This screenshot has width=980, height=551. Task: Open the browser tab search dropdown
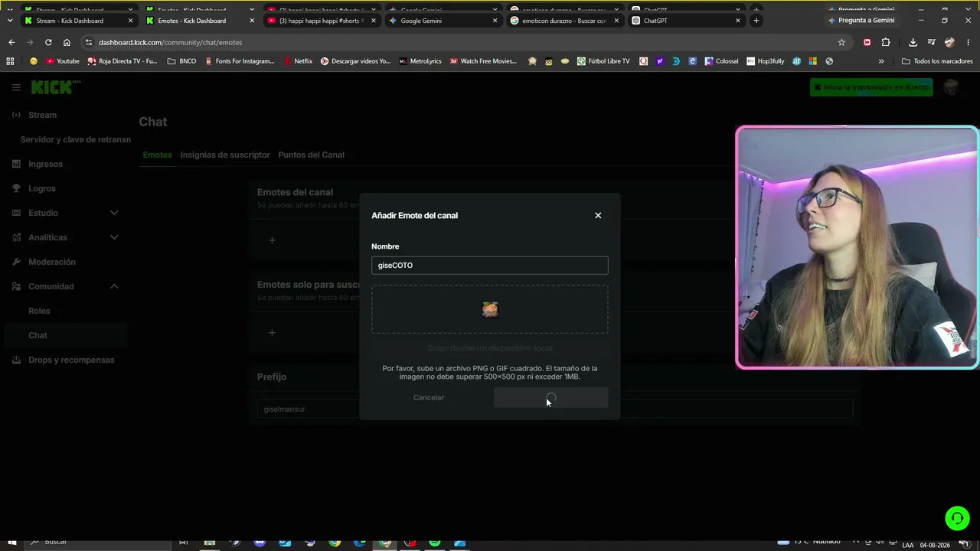pyautogui.click(x=9, y=21)
